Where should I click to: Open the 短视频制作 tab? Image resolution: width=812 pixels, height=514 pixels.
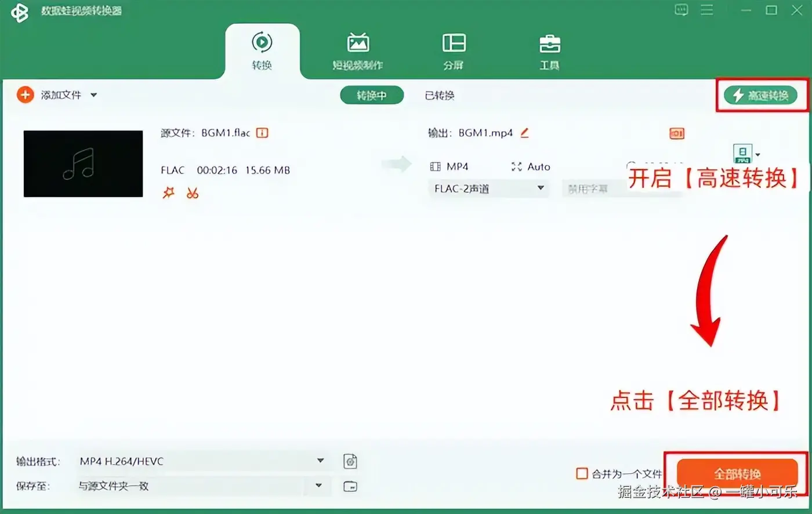358,51
